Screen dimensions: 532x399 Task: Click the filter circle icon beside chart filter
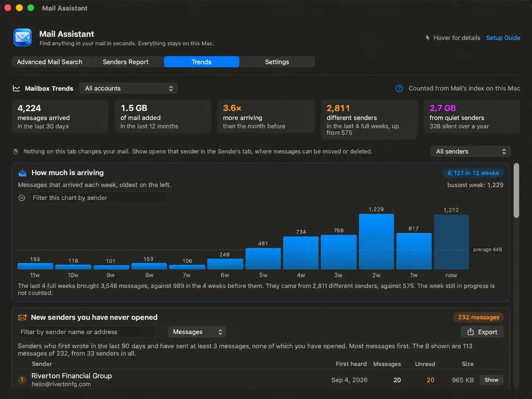click(22, 198)
